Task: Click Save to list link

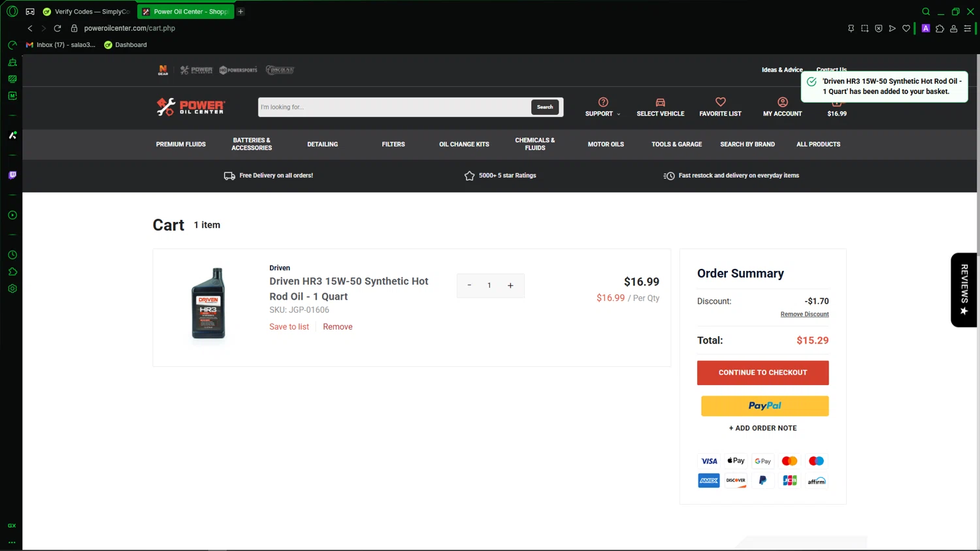Action: [x=289, y=327]
